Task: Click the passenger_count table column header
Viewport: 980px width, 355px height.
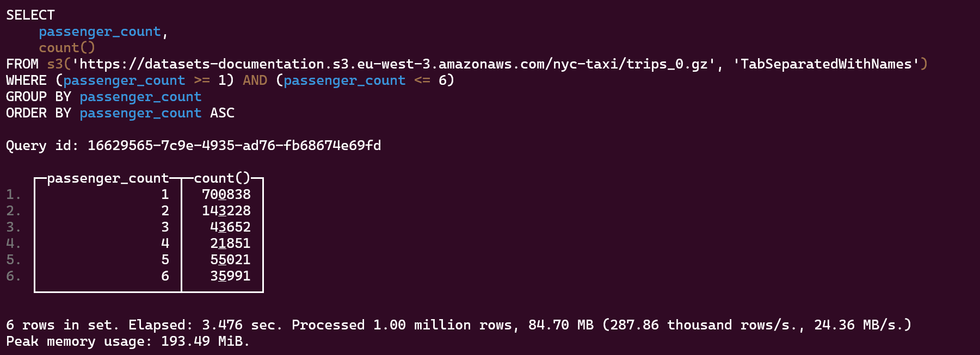Action: tap(108, 178)
